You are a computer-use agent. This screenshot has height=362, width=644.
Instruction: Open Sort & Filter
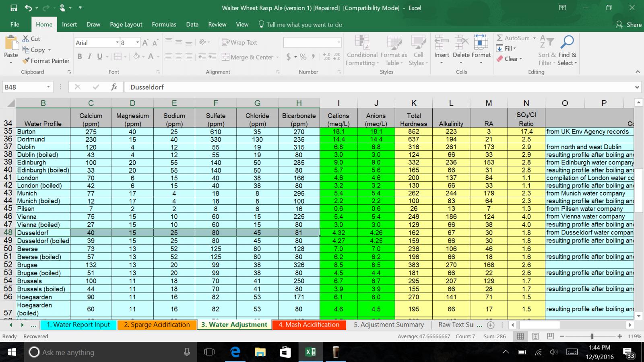(547, 51)
